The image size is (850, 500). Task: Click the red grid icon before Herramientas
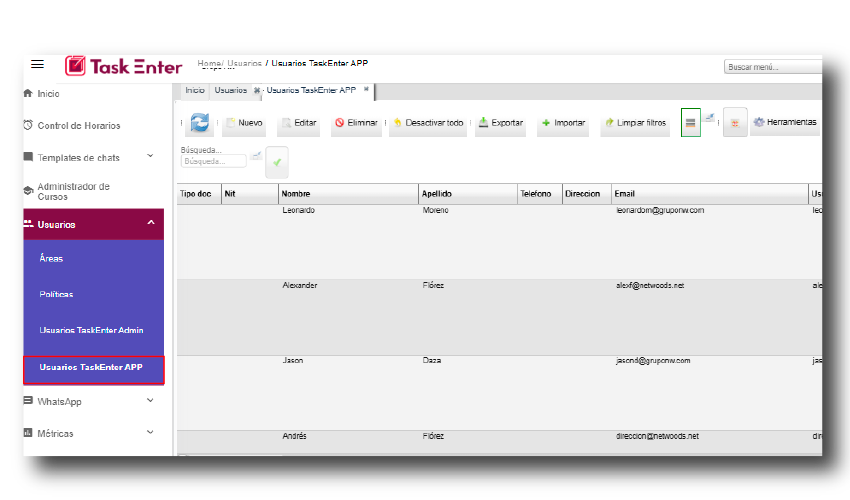(734, 122)
